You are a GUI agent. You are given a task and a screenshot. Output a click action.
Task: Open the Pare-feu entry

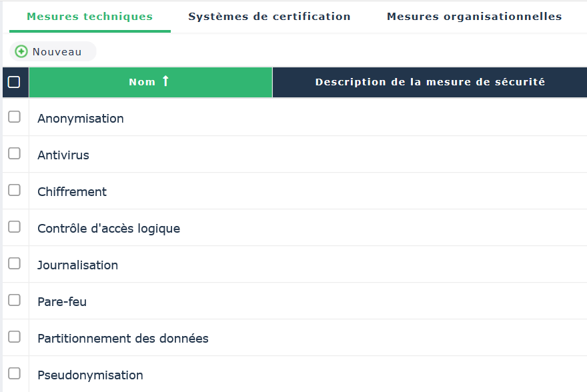point(62,302)
